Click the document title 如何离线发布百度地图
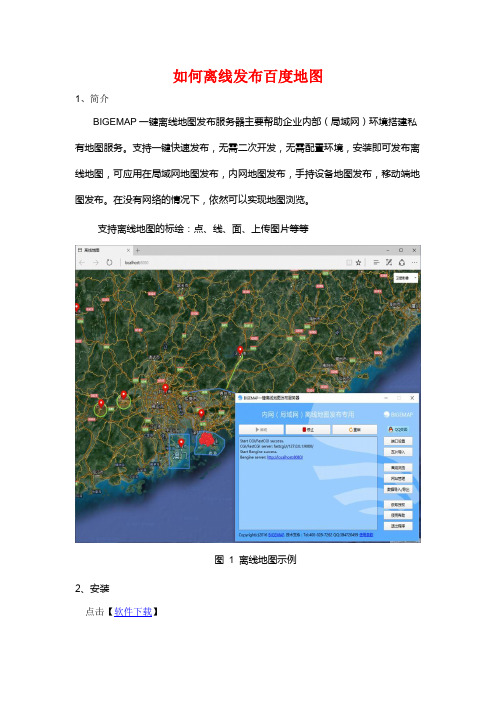Viewport: 496px width, 702px height. tap(248, 77)
